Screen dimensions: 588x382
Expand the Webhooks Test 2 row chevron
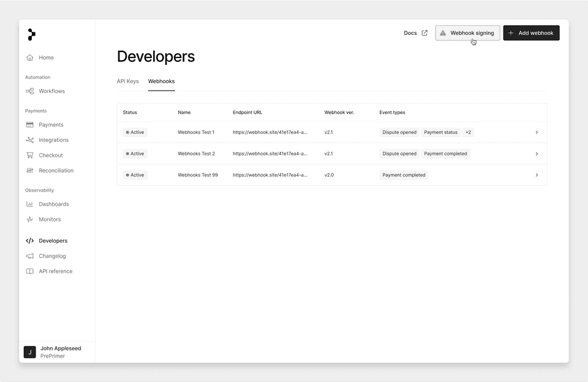click(x=537, y=154)
